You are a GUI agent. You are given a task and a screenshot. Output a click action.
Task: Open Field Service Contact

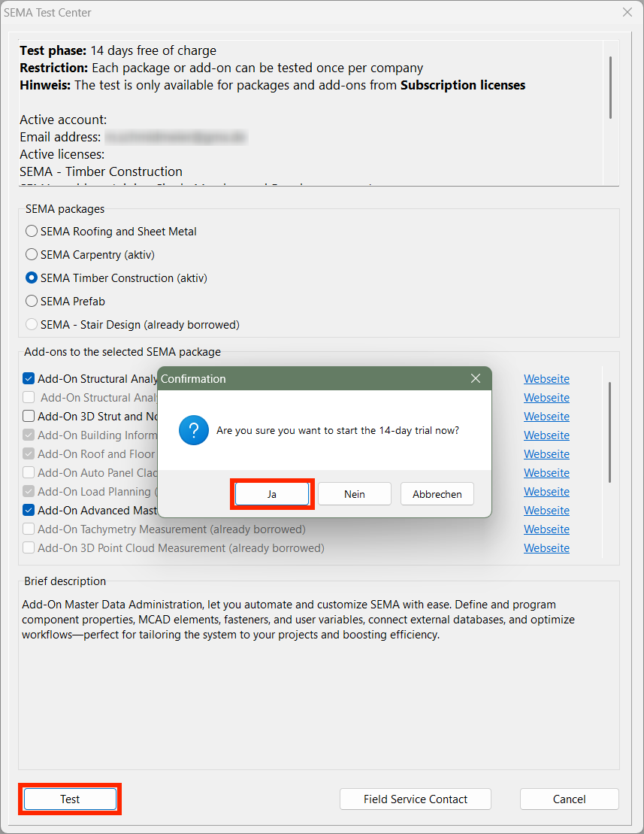coord(415,799)
